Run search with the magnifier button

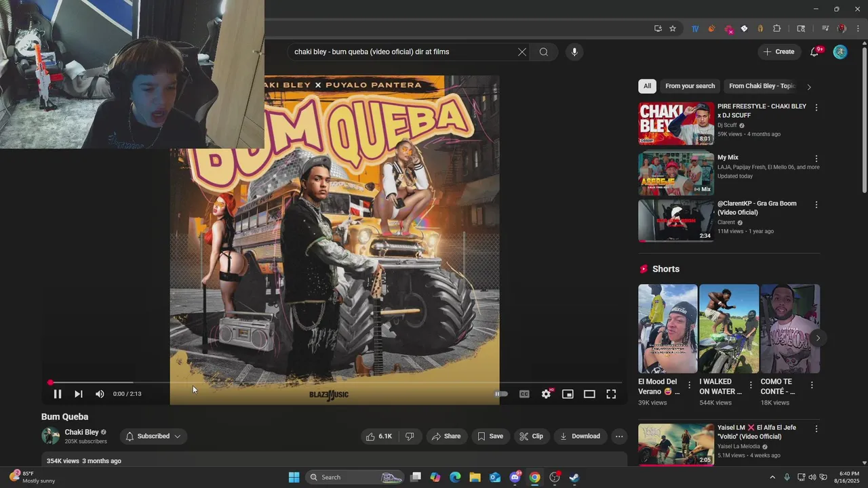544,52
